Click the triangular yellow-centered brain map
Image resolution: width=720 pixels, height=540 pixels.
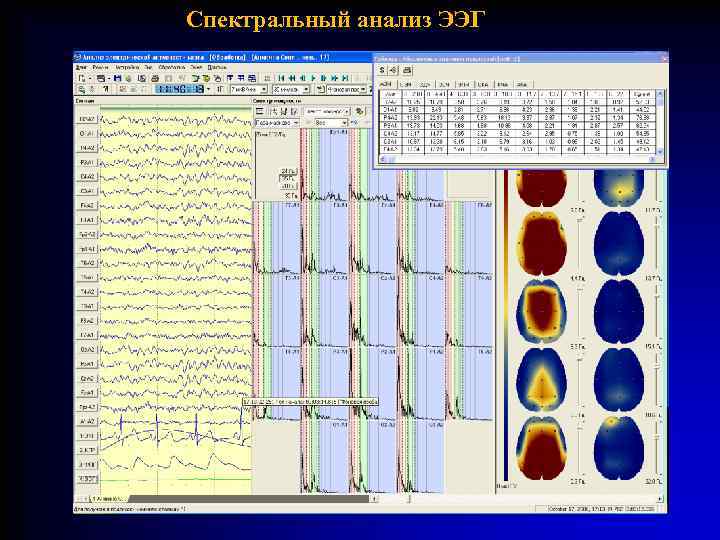[x=542, y=379]
